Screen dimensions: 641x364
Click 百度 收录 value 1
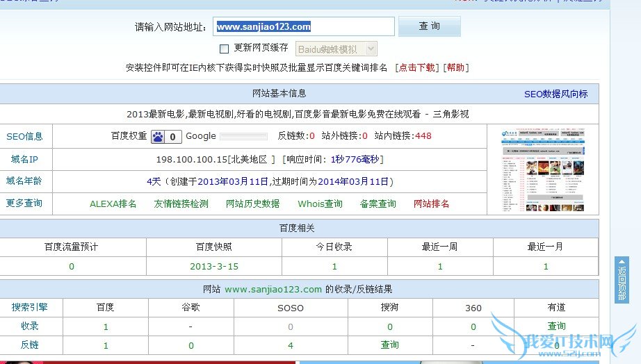(106, 326)
